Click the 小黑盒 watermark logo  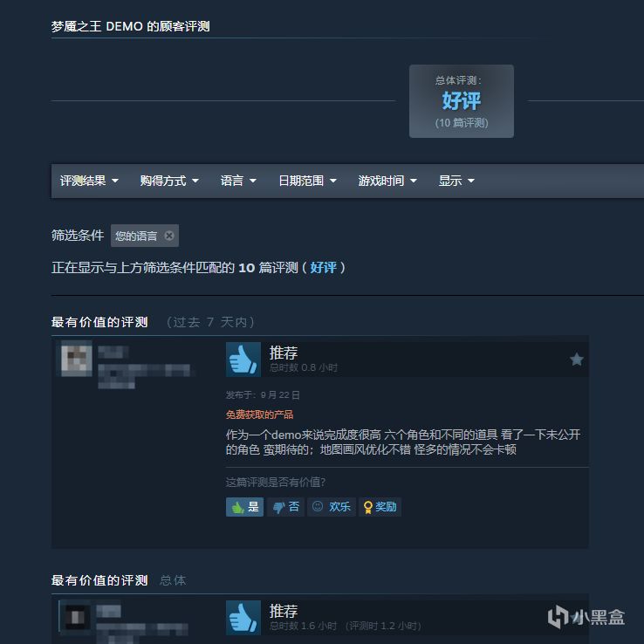[586, 617]
